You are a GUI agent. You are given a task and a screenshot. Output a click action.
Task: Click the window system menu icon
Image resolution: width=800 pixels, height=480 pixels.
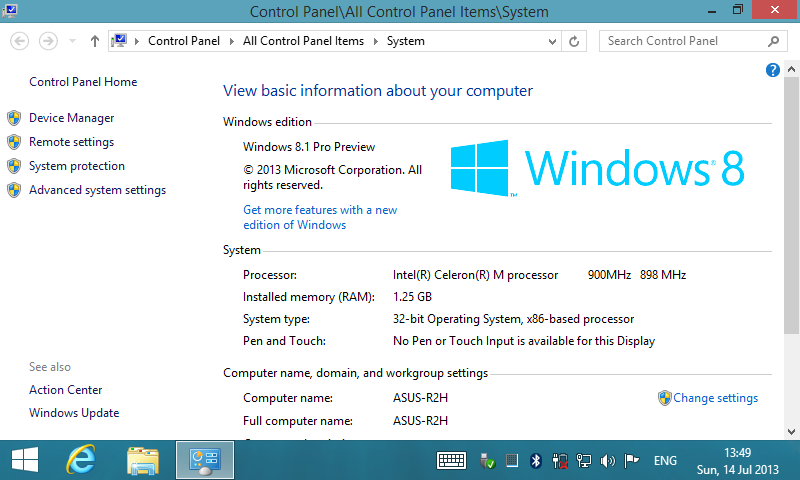click(10, 10)
